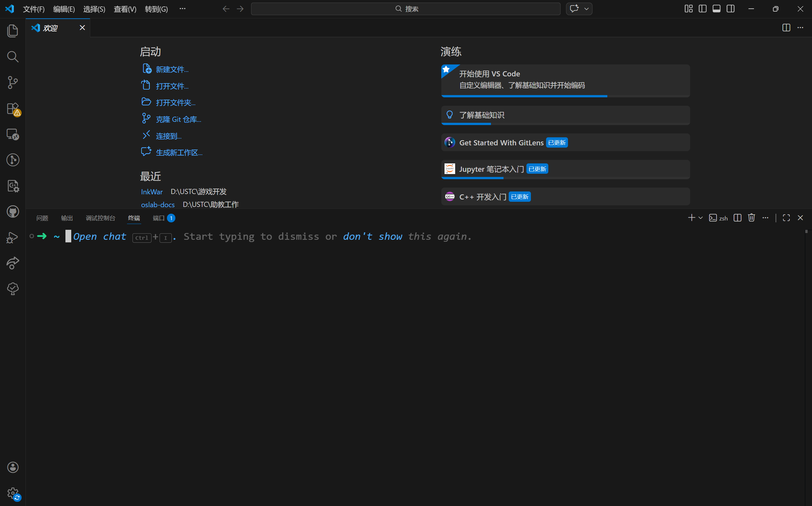This screenshot has width=812, height=506.
Task: Click the top search command center field
Action: (405, 9)
